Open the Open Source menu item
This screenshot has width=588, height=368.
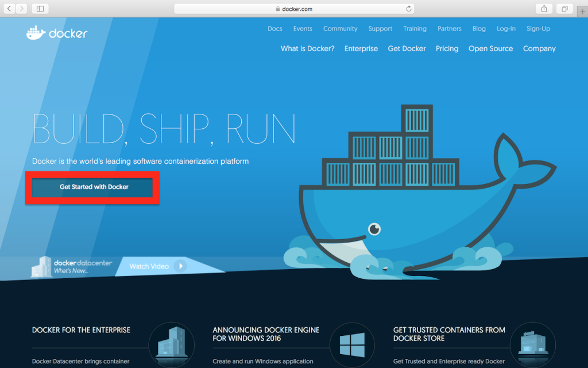tap(490, 48)
